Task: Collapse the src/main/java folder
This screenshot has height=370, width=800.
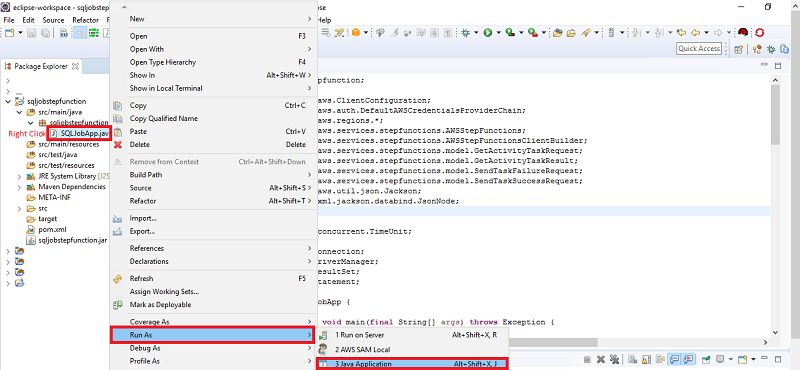Action: point(19,112)
